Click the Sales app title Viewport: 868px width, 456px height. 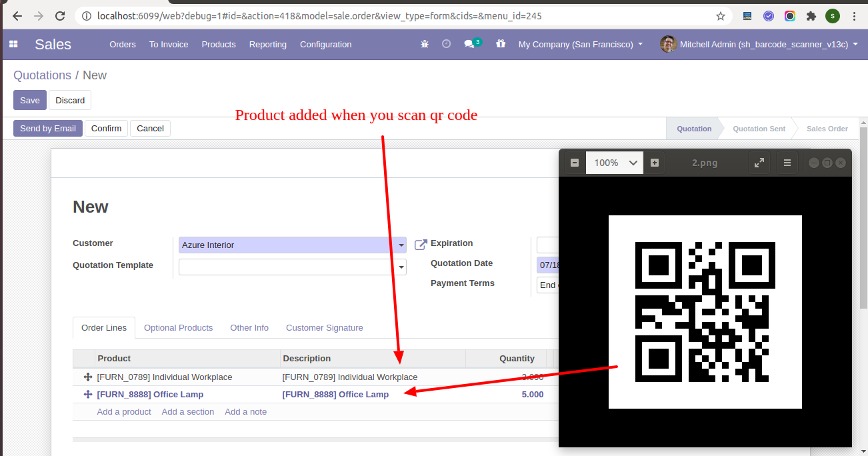[53, 44]
